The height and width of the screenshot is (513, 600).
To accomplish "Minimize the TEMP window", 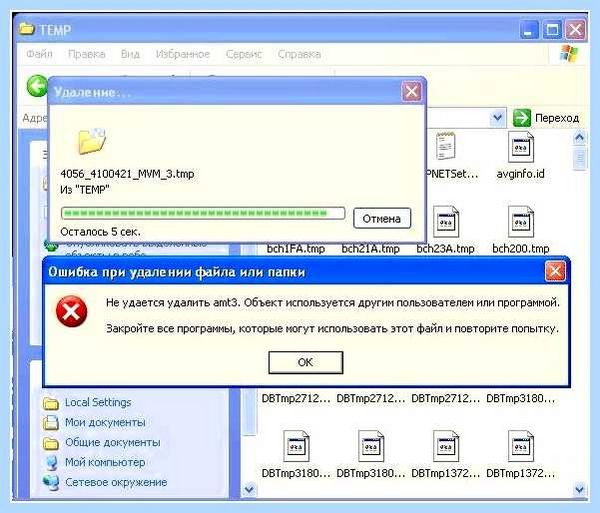I will coord(529,30).
